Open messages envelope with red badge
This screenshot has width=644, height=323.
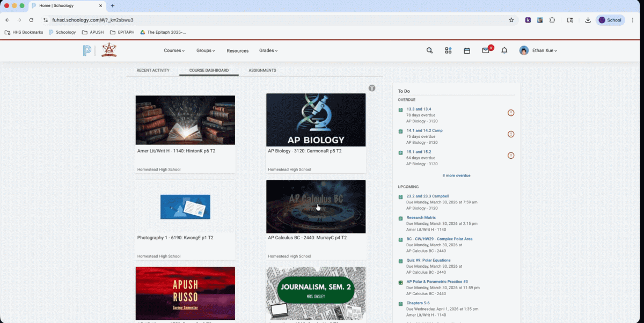[x=486, y=50]
